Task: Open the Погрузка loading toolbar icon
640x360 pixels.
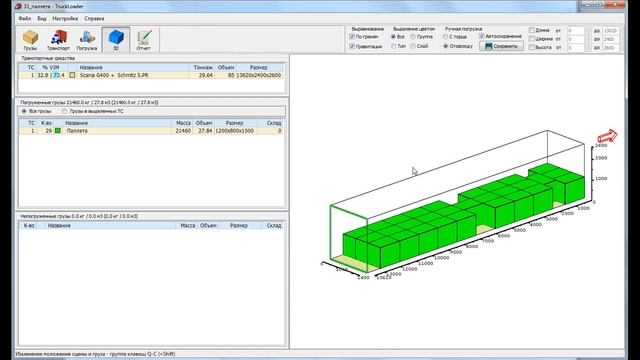Action: (87, 40)
